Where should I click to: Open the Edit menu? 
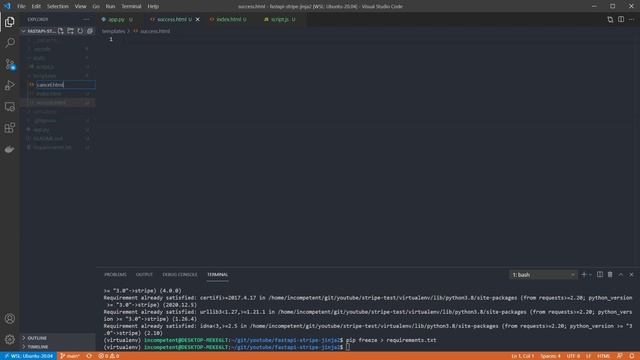coord(36,6)
